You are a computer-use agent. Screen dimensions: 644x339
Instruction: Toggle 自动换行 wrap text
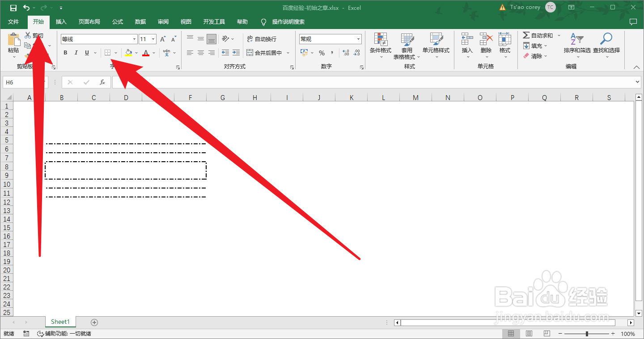262,39
